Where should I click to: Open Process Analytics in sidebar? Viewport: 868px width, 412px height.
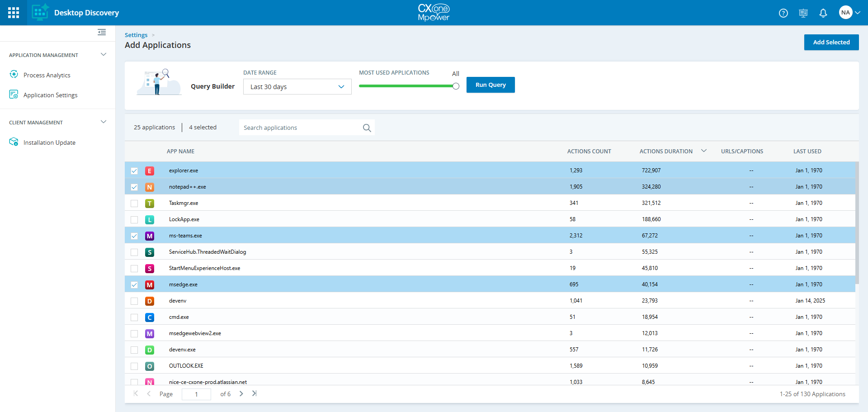[x=47, y=75]
